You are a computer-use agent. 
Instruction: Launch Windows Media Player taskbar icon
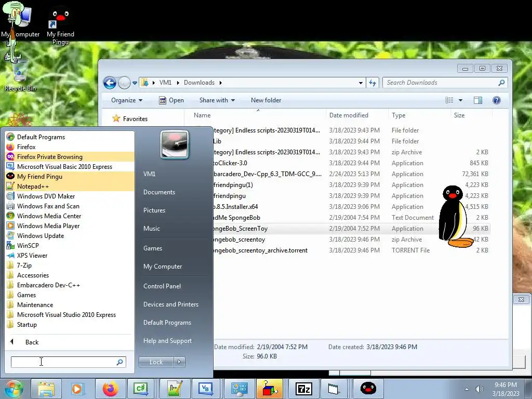click(77, 389)
